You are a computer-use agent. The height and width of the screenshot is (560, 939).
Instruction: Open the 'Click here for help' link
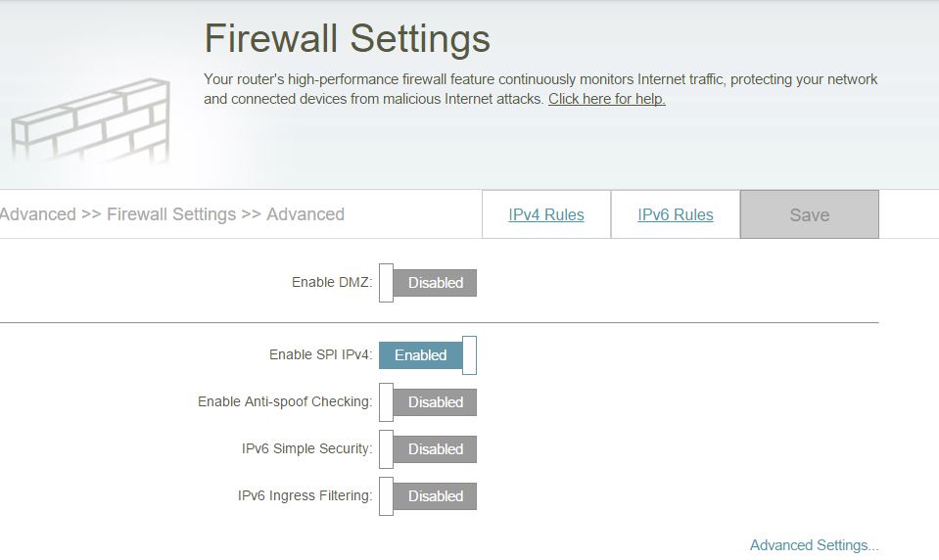pos(606,99)
